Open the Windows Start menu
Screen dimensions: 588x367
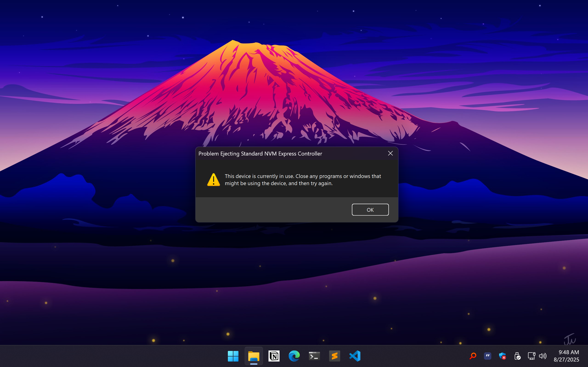233,356
